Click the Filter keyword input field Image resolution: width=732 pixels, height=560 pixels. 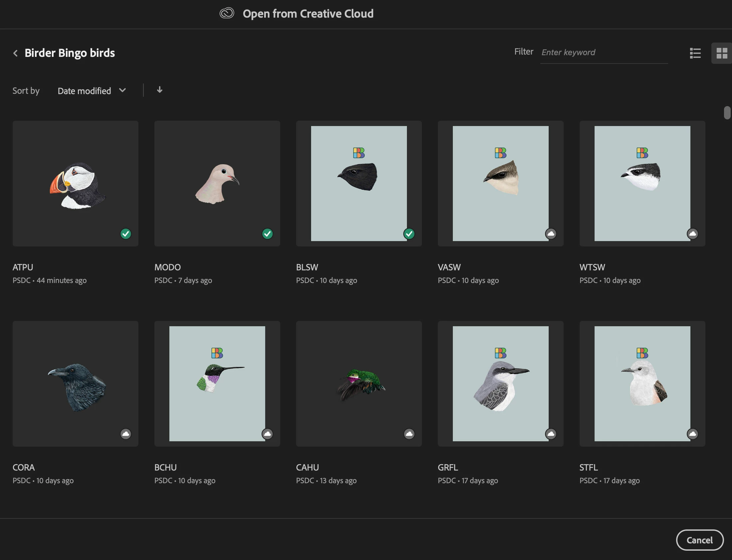(x=604, y=52)
